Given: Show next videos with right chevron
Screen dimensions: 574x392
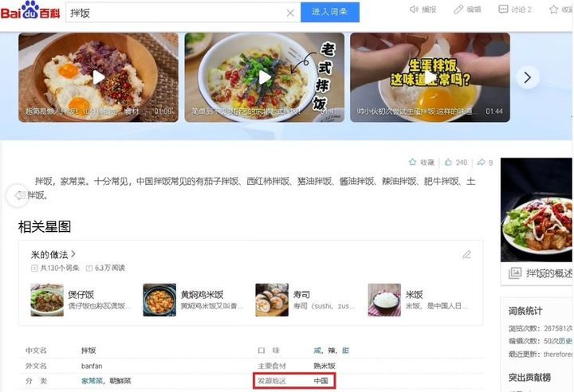Looking at the screenshot, I should pos(528,77).
